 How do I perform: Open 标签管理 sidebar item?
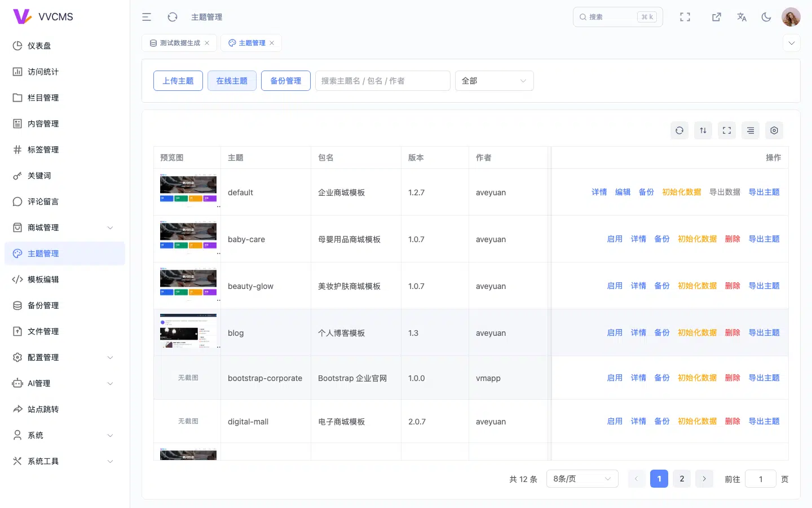pyautogui.click(x=65, y=150)
